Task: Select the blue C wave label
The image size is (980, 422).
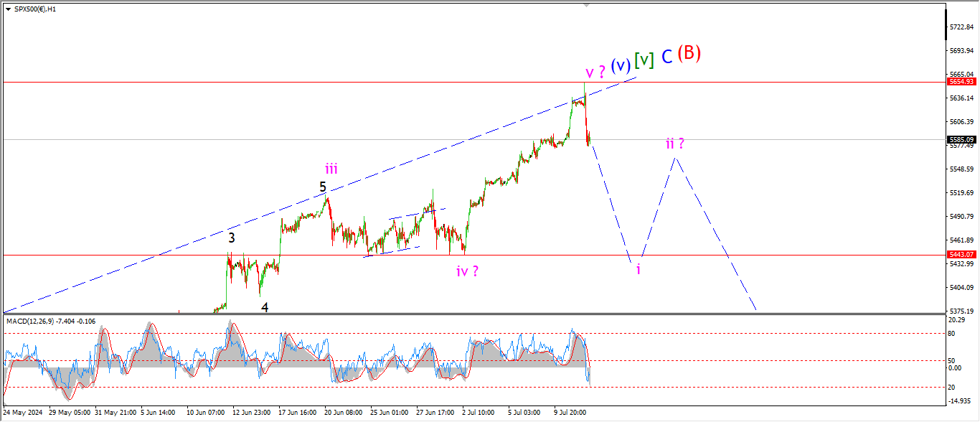Action: tap(666, 57)
